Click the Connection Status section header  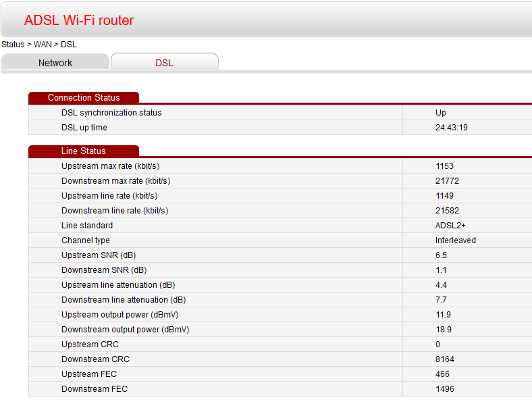click(x=84, y=98)
